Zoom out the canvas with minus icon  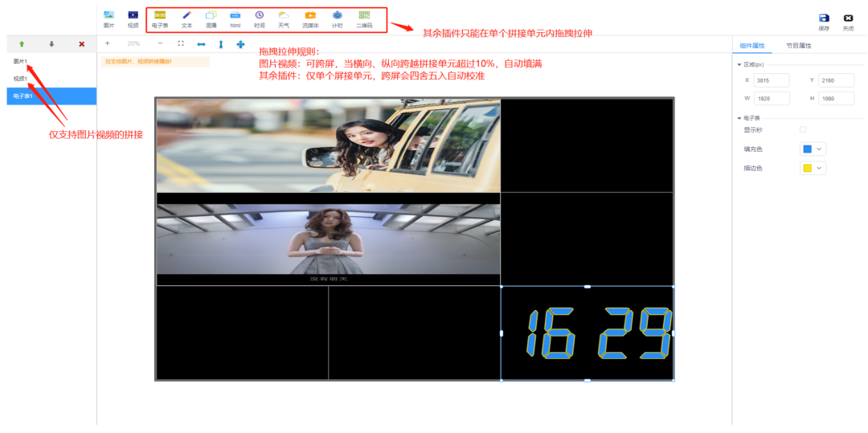point(160,43)
